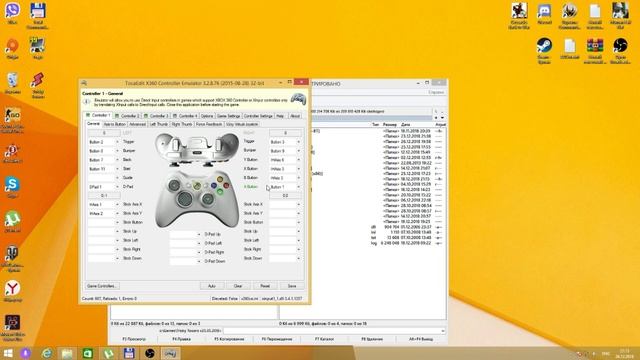
Task: Open Steam desktop shortcut
Action: pyautogui.click(x=544, y=46)
